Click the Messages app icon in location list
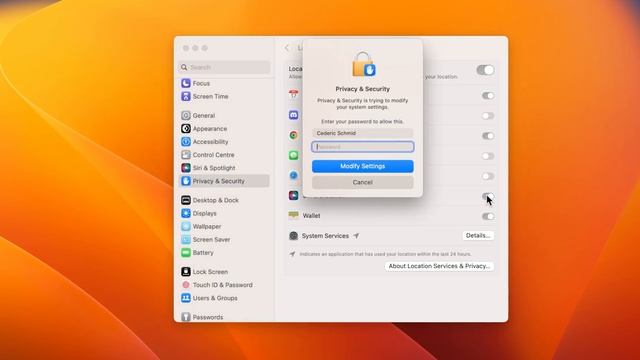Screen dimensions: 640x360 coord(293,155)
